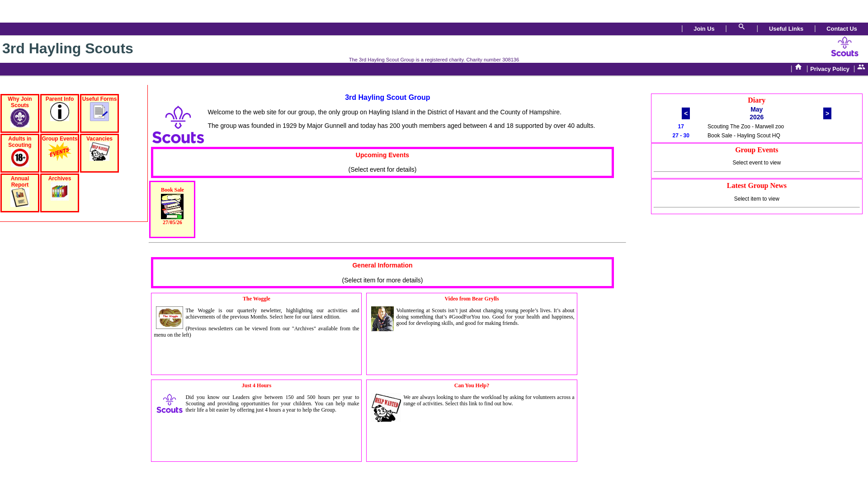Open the members login people icon
The height and width of the screenshot is (488, 868).
click(x=861, y=67)
